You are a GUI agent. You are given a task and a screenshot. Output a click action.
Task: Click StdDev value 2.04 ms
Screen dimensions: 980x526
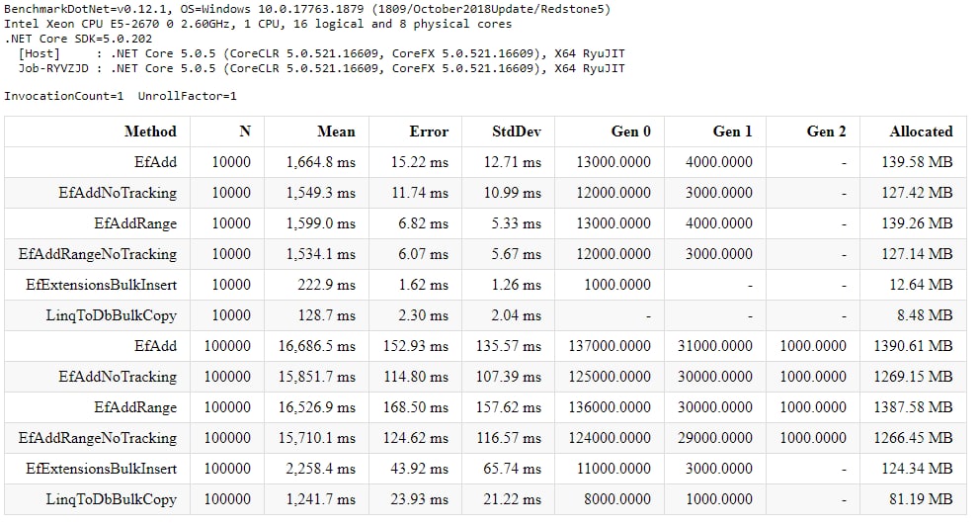[516, 315]
